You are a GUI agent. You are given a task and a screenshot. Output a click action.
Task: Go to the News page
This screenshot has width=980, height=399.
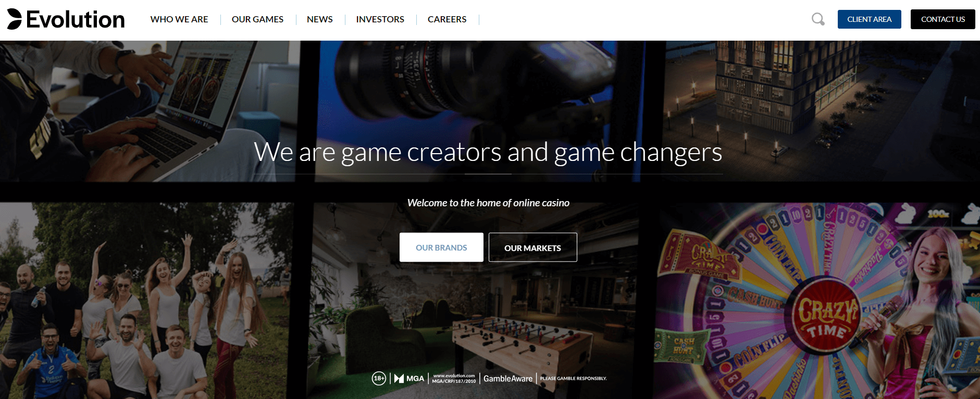pos(320,19)
